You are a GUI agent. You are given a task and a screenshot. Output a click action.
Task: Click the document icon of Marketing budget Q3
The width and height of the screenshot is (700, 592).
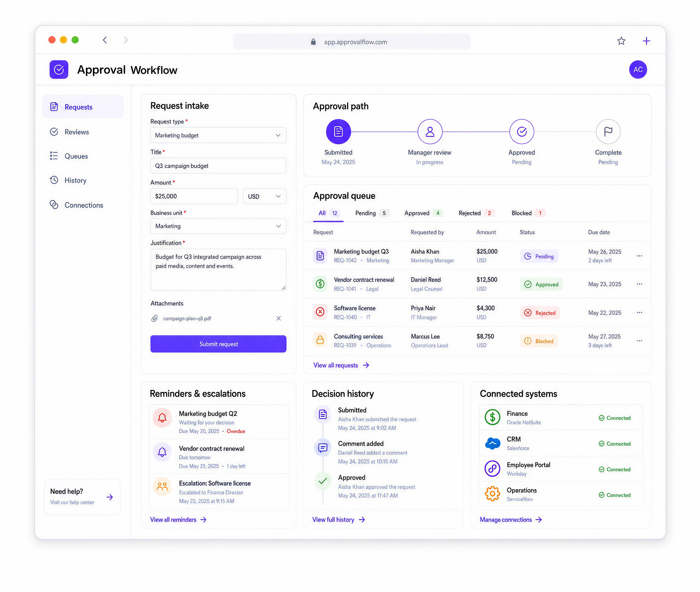(320, 256)
